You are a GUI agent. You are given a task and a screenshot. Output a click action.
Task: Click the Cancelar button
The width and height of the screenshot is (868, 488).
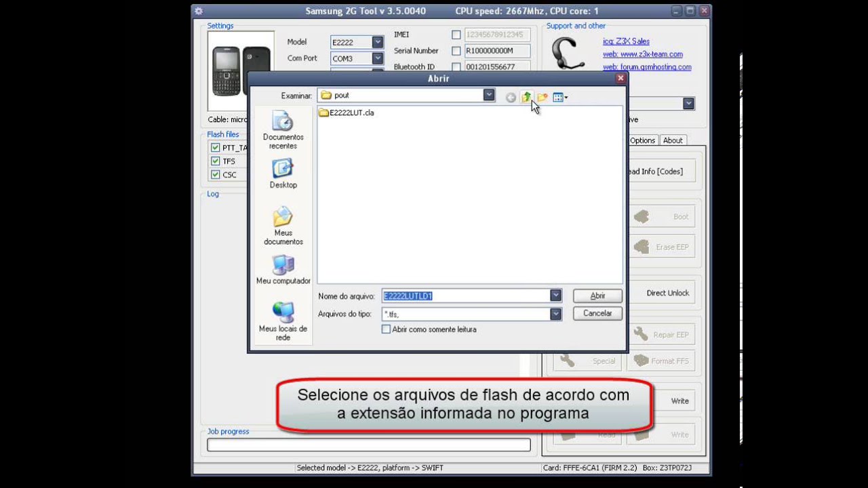point(597,313)
